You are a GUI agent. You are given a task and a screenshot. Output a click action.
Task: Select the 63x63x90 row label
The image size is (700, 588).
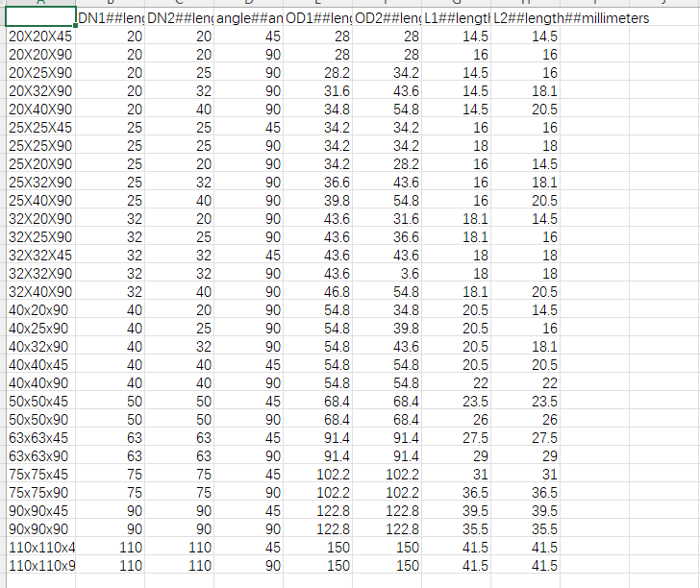click(38, 456)
